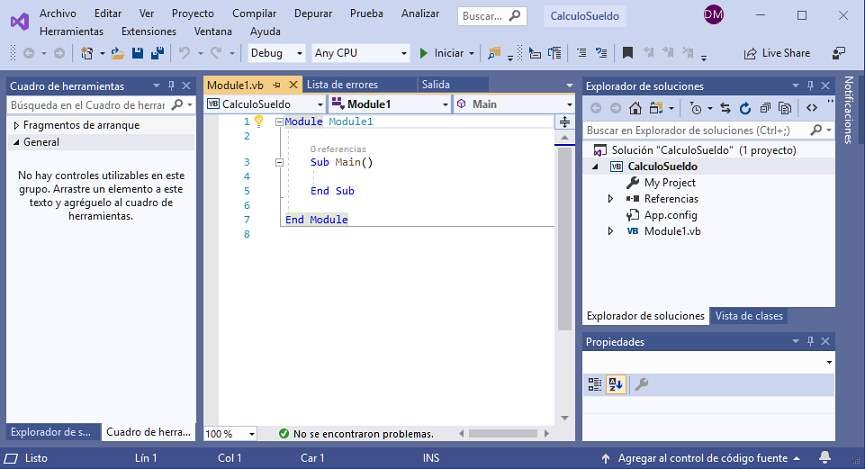Click the wrench property pages icon in Propiedades
This screenshot has height=469, width=865.
pos(642,384)
